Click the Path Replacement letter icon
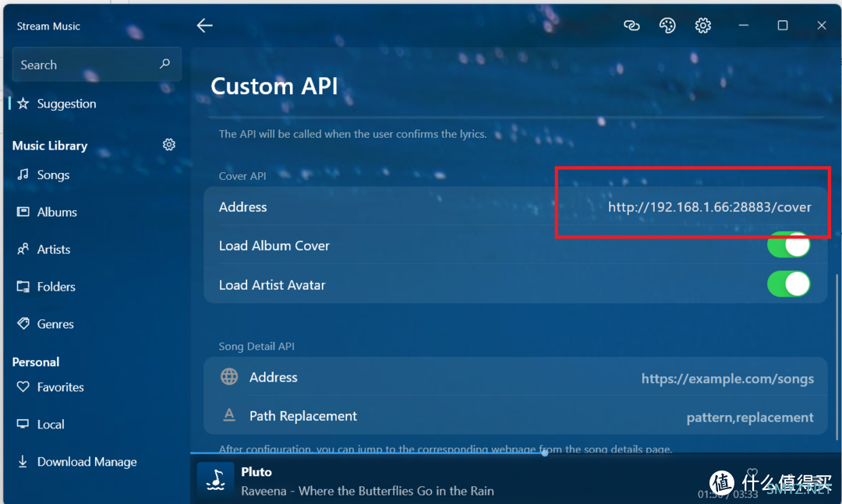842x504 pixels. point(229,415)
